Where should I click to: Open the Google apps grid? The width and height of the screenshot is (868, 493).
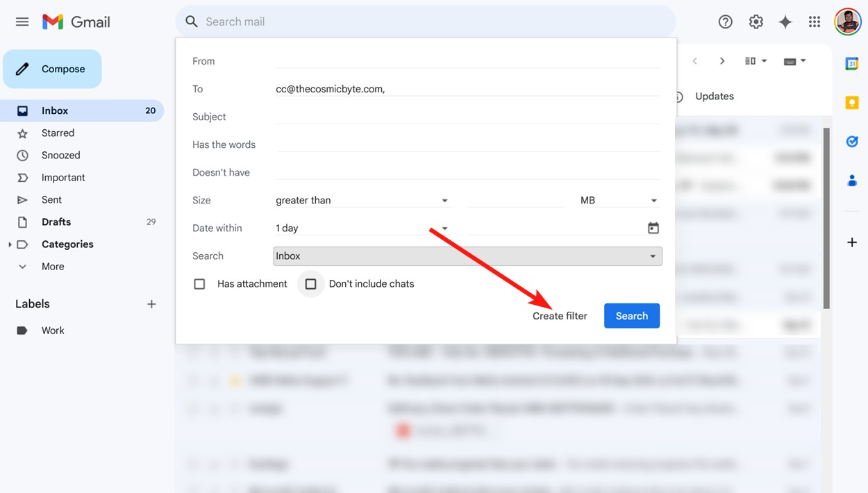(814, 22)
